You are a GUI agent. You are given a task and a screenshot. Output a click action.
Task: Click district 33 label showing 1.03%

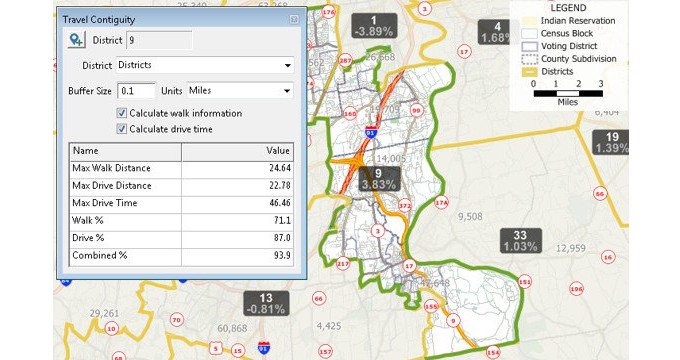click(520, 241)
